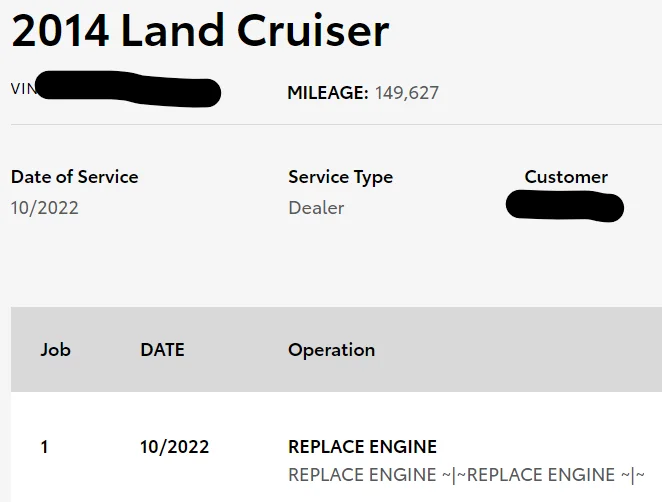Viewport: 662px width, 502px height.
Task: Select the service date 10/2022 value
Action: (x=45, y=208)
